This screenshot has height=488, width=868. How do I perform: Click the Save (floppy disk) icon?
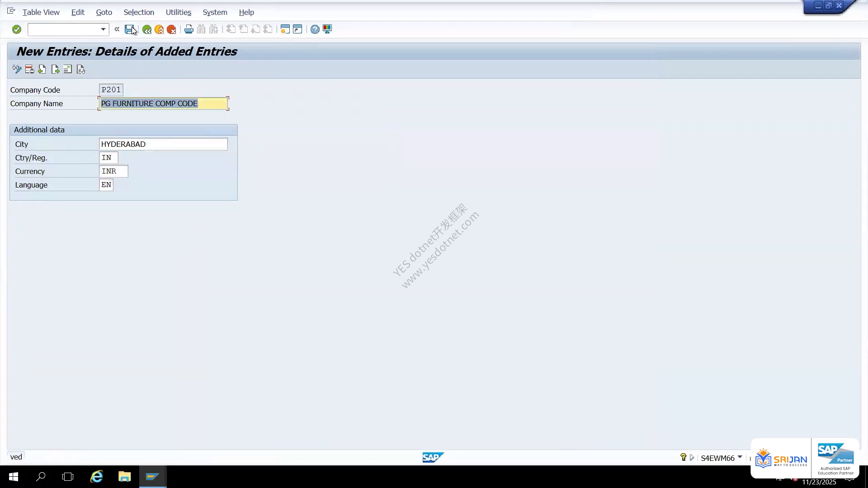[130, 29]
